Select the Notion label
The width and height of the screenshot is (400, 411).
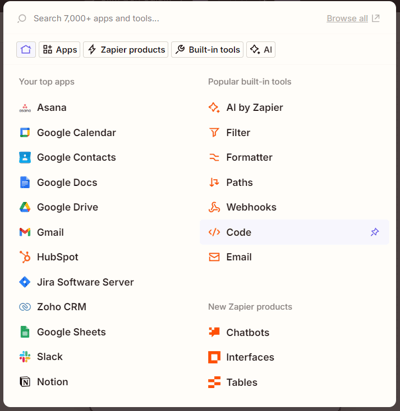pos(52,382)
